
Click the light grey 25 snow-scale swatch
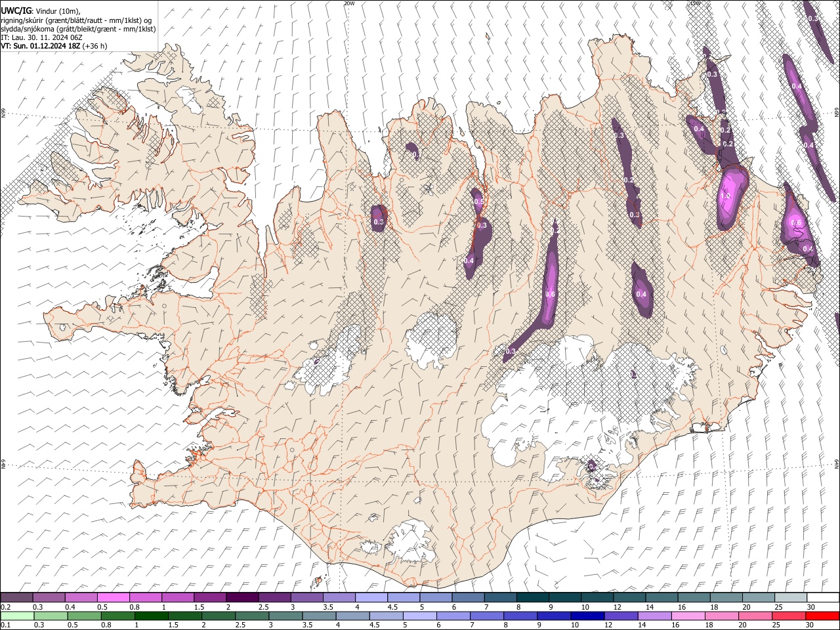pyautogui.click(x=791, y=598)
